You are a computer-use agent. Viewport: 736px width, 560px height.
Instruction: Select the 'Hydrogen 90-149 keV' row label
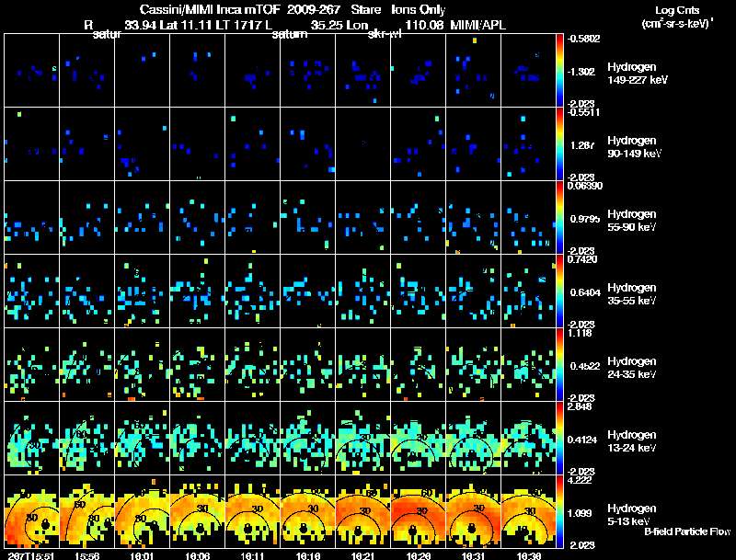(x=634, y=147)
